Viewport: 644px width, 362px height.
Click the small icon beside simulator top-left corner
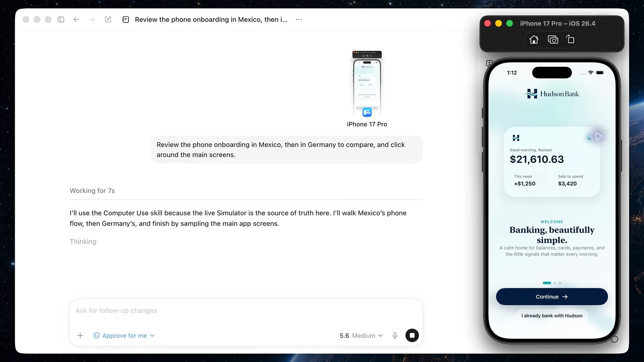(489, 63)
